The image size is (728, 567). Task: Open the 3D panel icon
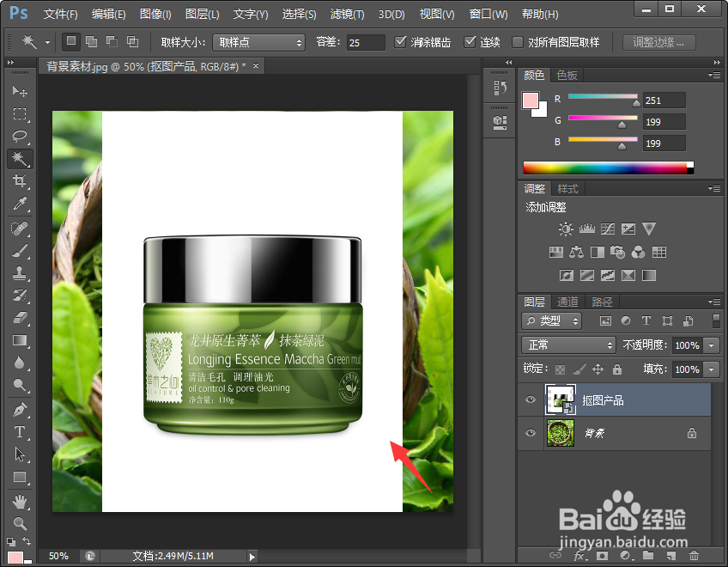(500, 122)
